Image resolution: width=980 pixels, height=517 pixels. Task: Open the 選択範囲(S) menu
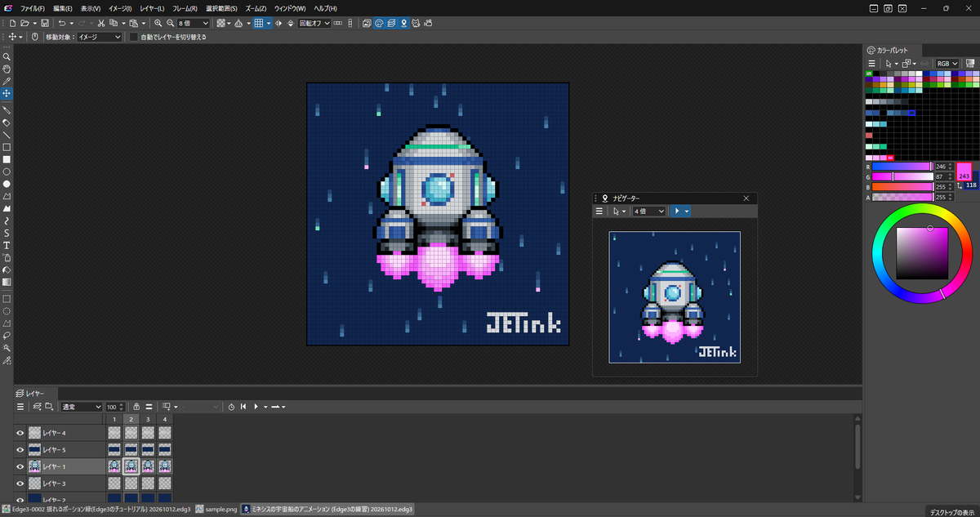point(221,8)
